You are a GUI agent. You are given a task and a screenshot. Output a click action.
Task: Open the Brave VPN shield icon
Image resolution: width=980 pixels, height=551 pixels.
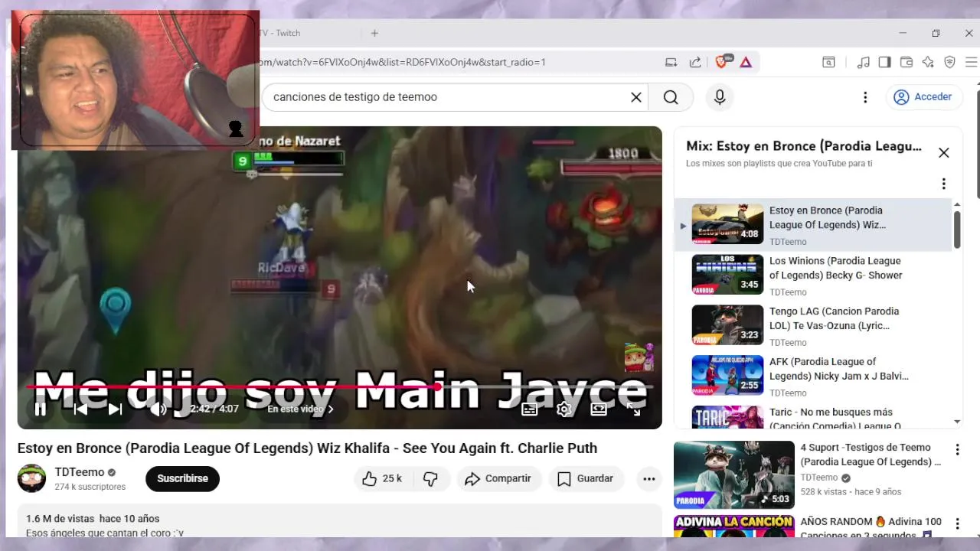[x=950, y=62]
